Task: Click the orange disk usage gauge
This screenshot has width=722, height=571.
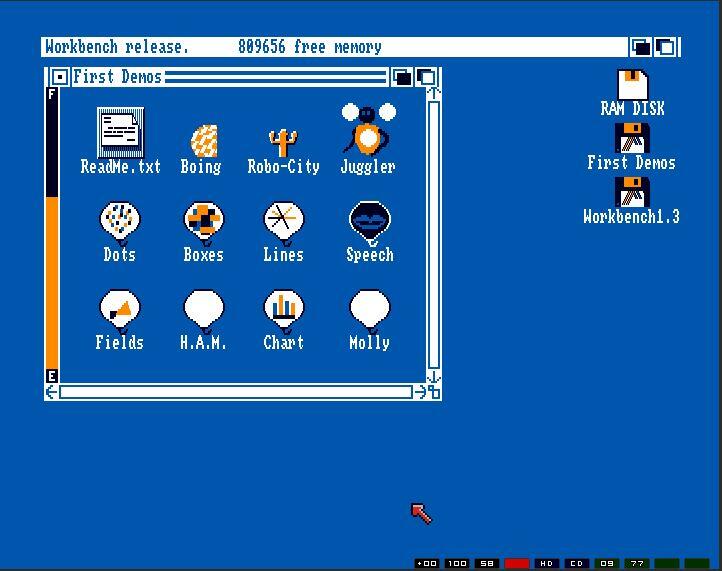Action: pyautogui.click(x=52, y=282)
